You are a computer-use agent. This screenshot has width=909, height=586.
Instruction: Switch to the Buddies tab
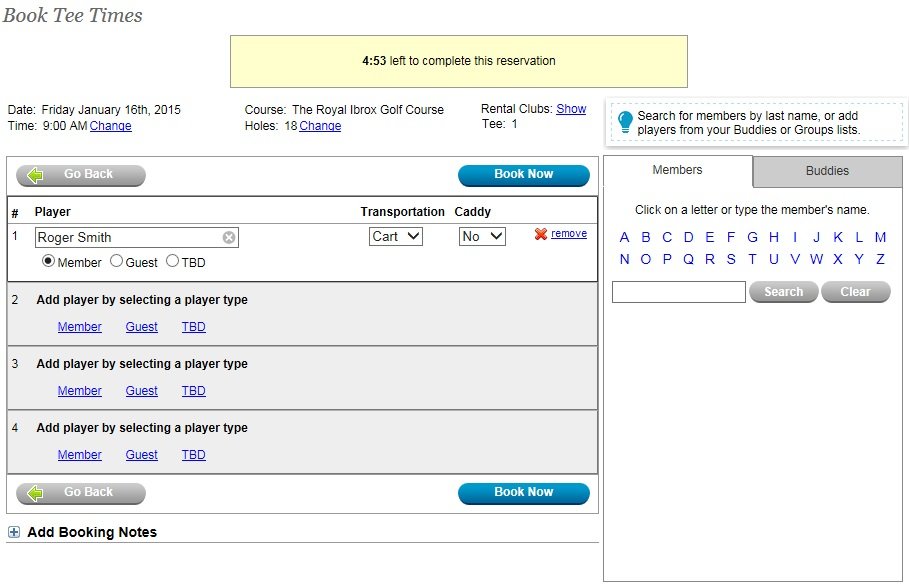tap(827, 171)
